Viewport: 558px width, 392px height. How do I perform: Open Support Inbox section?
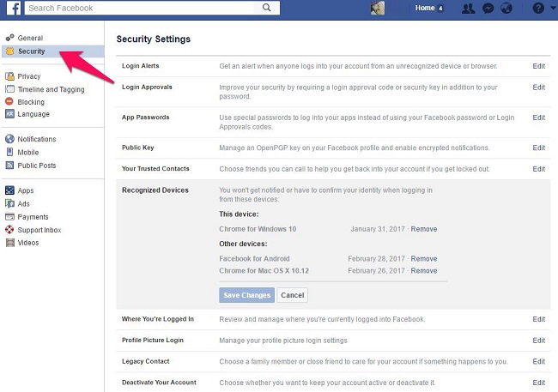coord(39,230)
